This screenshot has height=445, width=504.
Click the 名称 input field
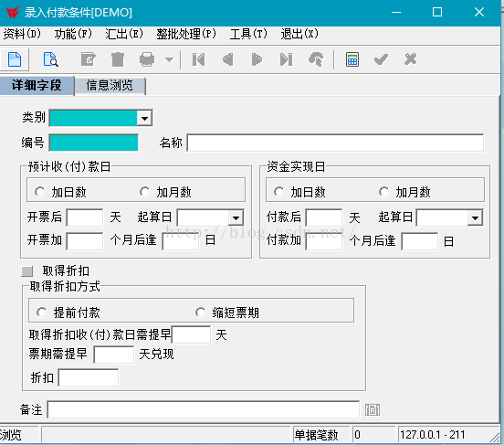click(x=335, y=143)
